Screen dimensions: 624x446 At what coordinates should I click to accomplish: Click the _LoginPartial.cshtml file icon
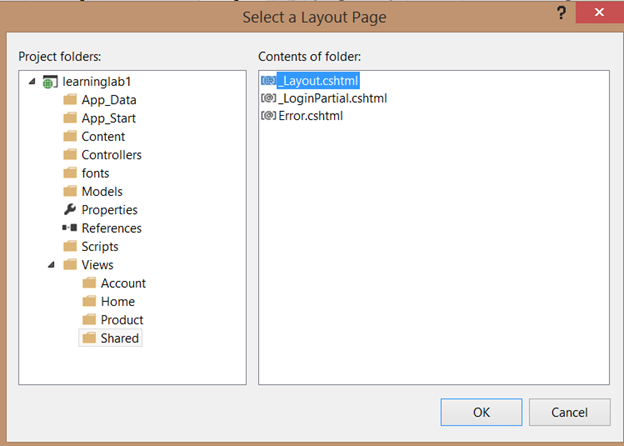pyautogui.click(x=268, y=98)
